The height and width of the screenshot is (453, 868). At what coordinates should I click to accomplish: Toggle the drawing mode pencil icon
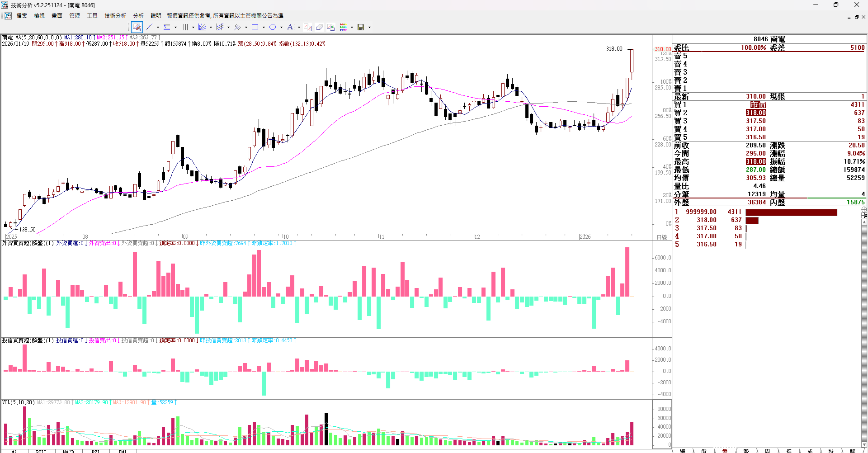pyautogui.click(x=137, y=27)
